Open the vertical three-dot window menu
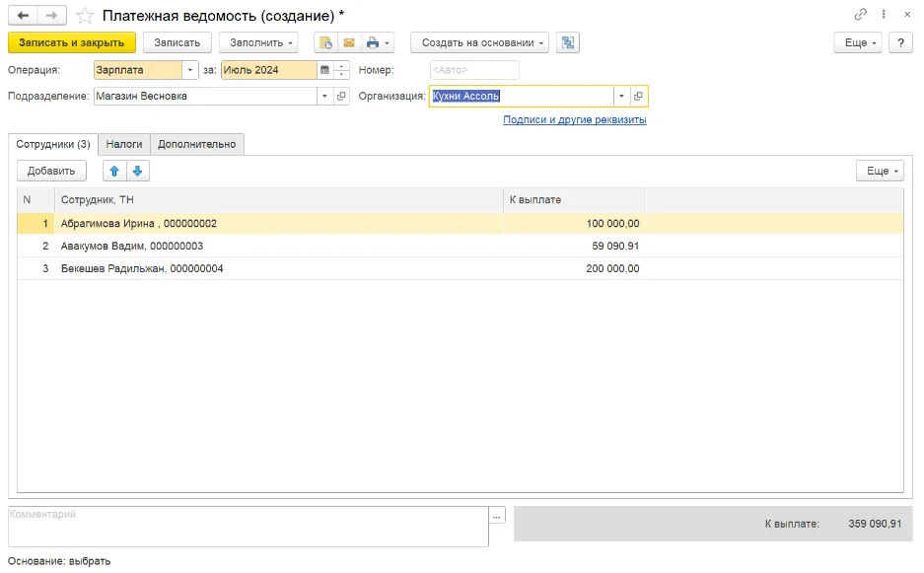 coord(884,14)
